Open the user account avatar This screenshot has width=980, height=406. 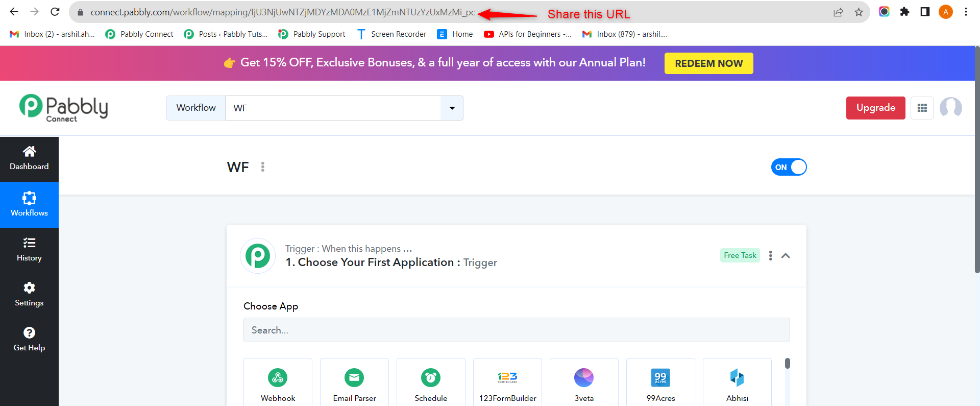[x=950, y=108]
